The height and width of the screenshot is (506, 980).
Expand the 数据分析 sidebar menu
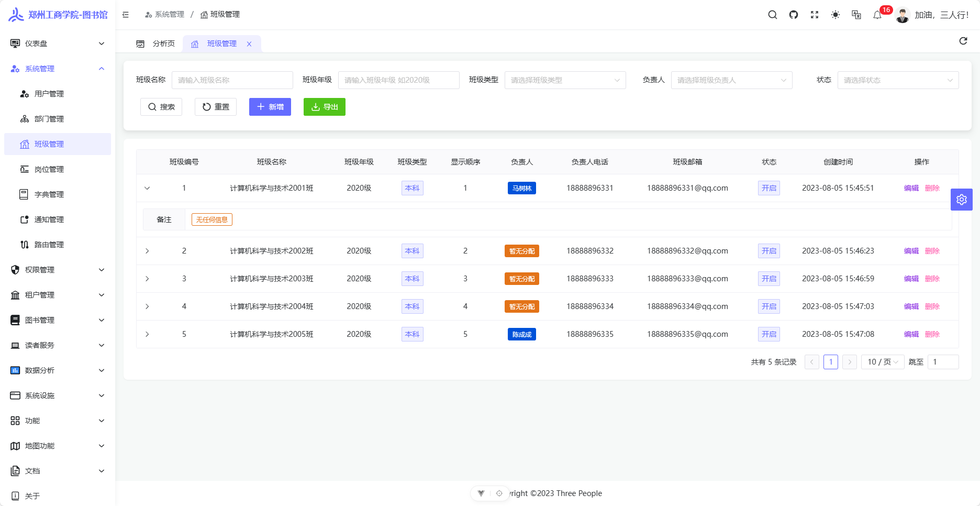(58, 370)
